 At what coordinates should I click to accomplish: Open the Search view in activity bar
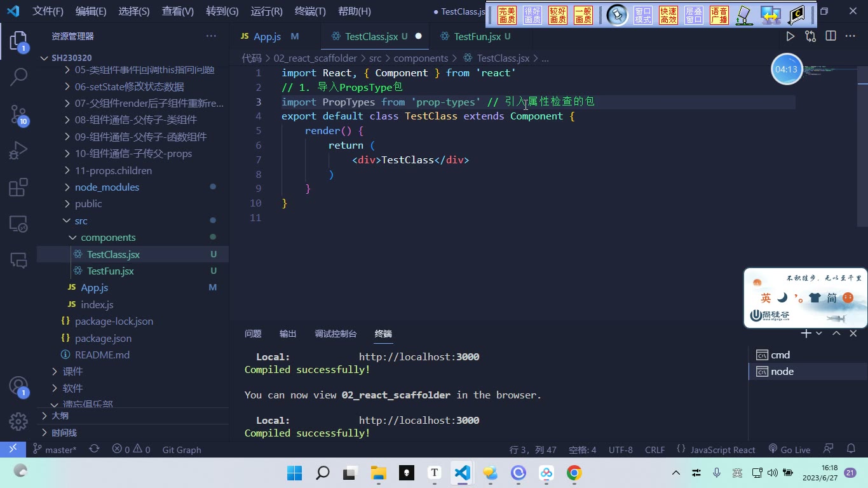click(x=18, y=78)
